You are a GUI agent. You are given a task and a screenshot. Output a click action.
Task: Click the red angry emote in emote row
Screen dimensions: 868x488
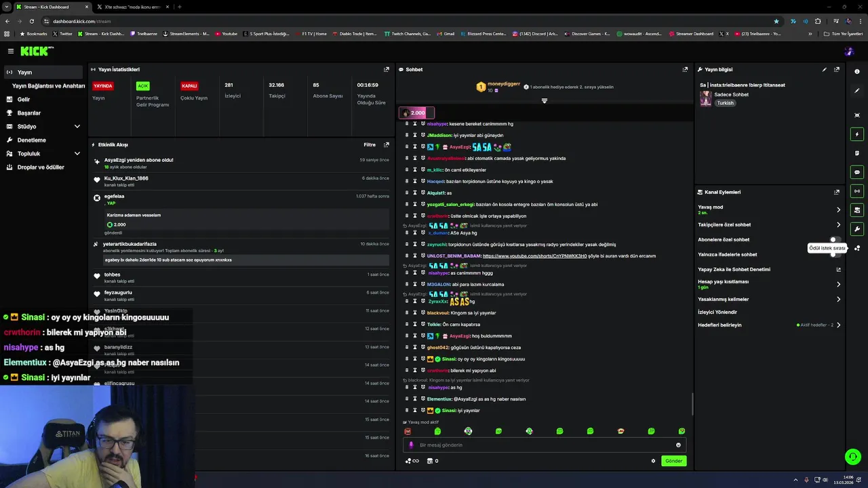point(408,431)
